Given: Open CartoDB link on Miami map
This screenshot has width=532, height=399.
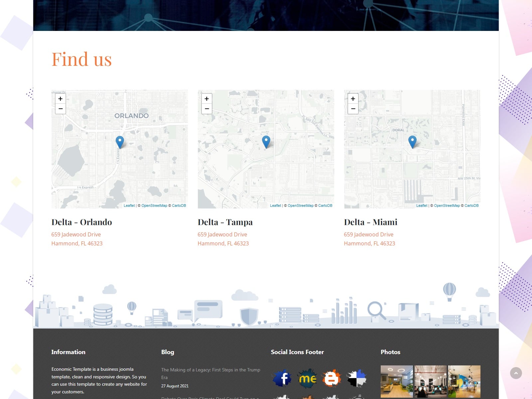Looking at the screenshot, I should pyautogui.click(x=471, y=205).
